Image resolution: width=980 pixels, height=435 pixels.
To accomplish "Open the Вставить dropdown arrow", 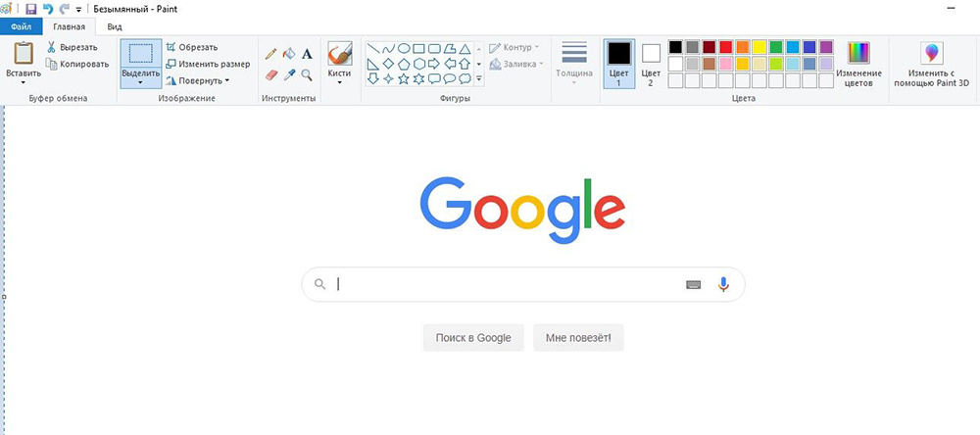I will click(24, 82).
